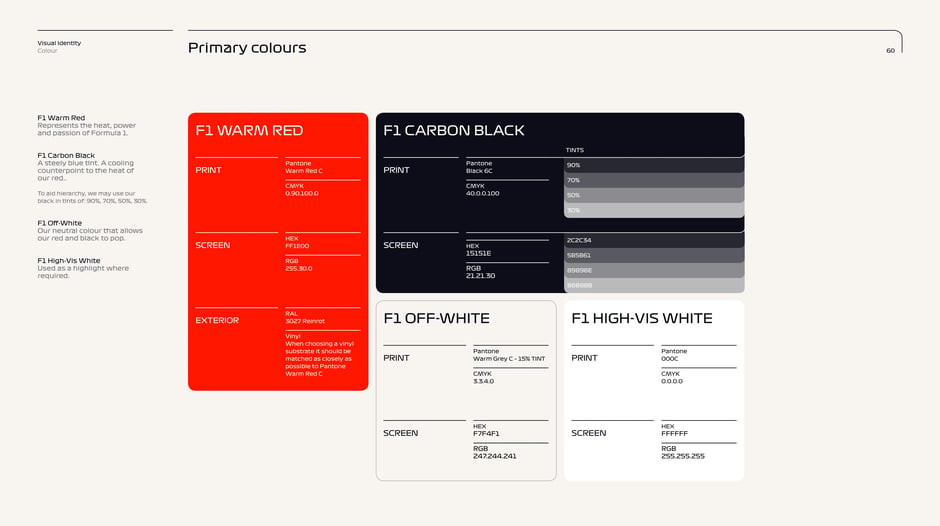The height and width of the screenshot is (526, 940).
Task: Click the CMYK 40.0.0.100 value
Action: coord(483,190)
